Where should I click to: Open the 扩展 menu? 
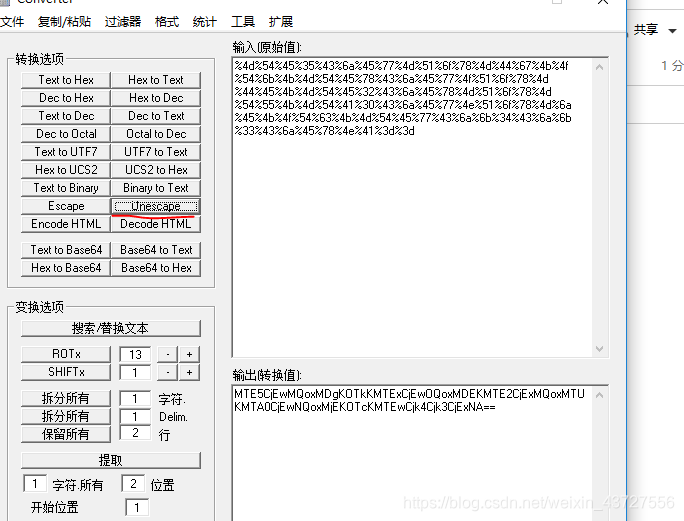[x=280, y=21]
